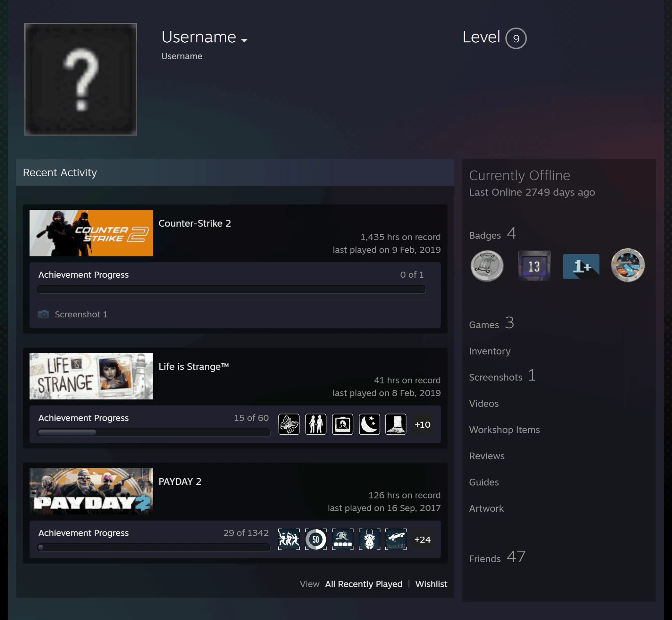Open the round porthole shark badge

pos(628,265)
